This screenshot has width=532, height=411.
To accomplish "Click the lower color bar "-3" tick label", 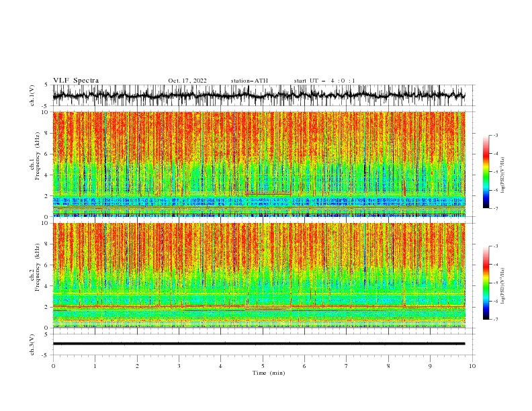I will click(496, 246).
